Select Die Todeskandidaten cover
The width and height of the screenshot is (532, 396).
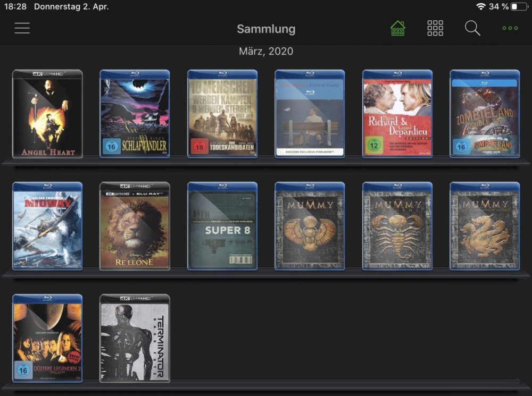222,114
